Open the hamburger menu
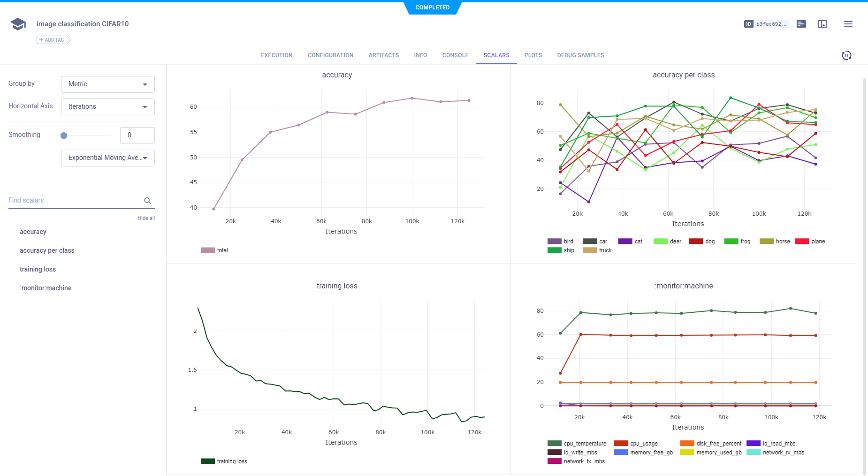 click(848, 24)
